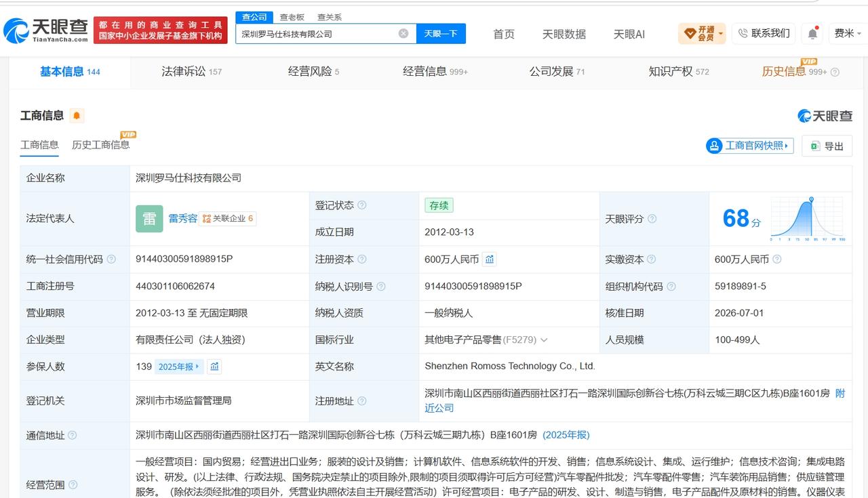This screenshot has width=868, height=498.
Task: Click the 核准日期 value 2026-07-01
Action: point(739,313)
